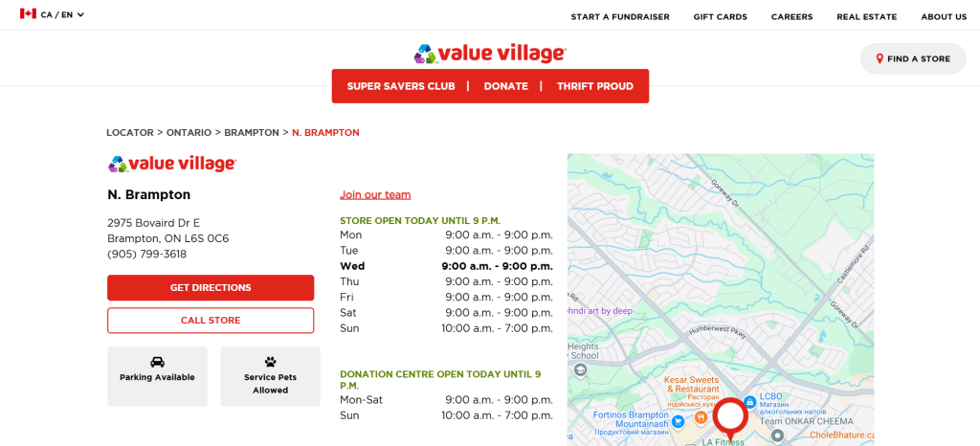Image resolution: width=980 pixels, height=446 pixels.
Task: Click the LCBO marker icon on map
Action: [750, 402]
